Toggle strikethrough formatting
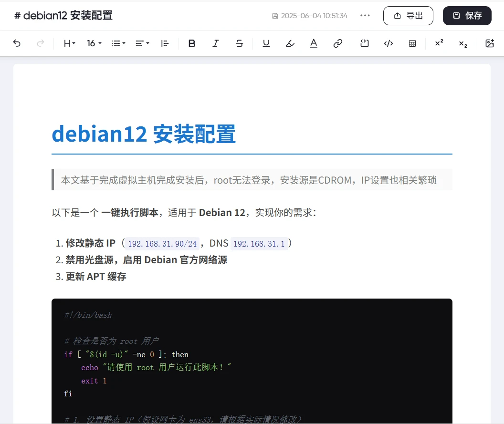Screen dimensions: 504x424 [x=240, y=43]
